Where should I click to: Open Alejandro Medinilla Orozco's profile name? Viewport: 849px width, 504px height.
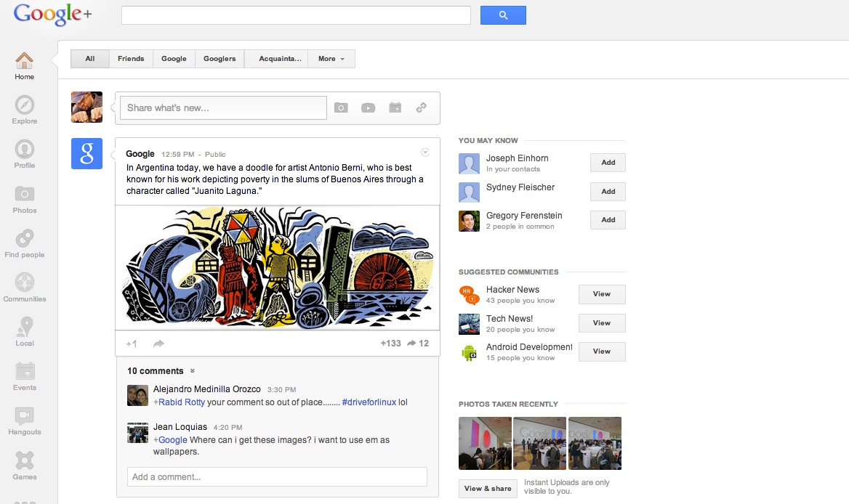[x=207, y=389]
